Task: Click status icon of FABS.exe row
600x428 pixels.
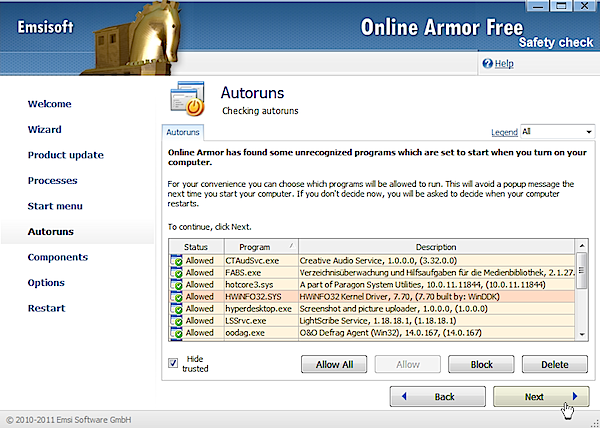Action: (176, 273)
